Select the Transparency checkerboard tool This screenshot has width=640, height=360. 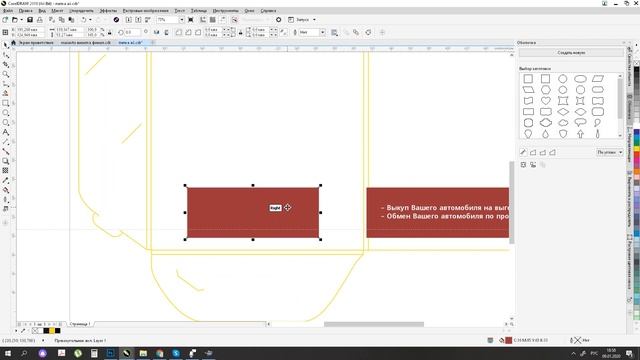click(x=5, y=171)
